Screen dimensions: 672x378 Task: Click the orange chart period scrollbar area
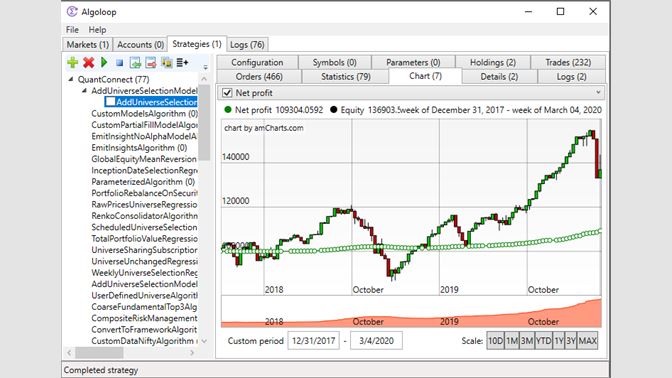pos(411,312)
